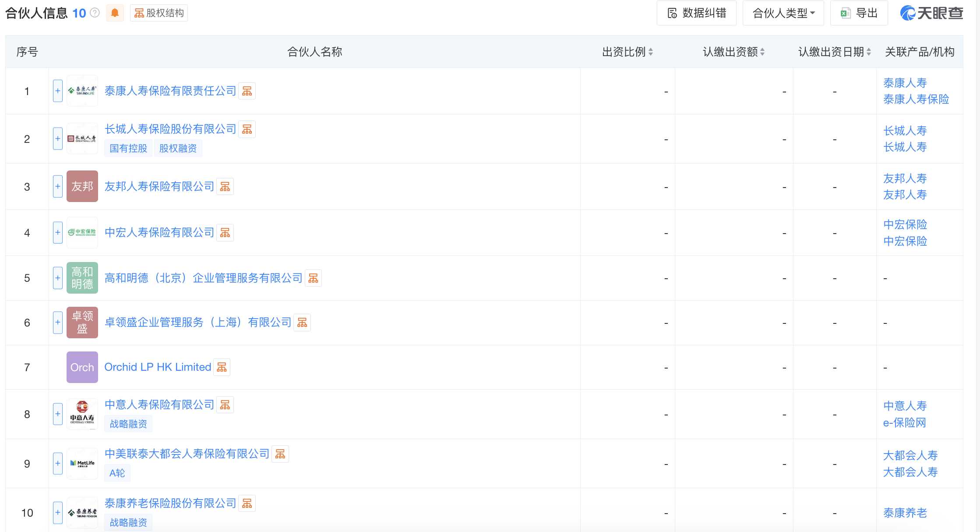This screenshot has height=532, width=980.
Task: Open the 股权结构 icon for 泰康养老保险股份有限公司
Action: 247,503
